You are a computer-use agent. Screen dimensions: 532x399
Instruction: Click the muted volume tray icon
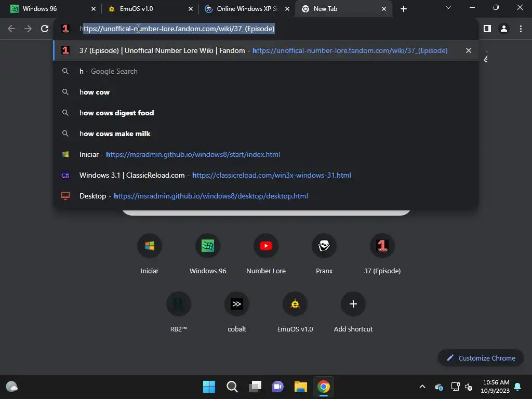[469, 387]
